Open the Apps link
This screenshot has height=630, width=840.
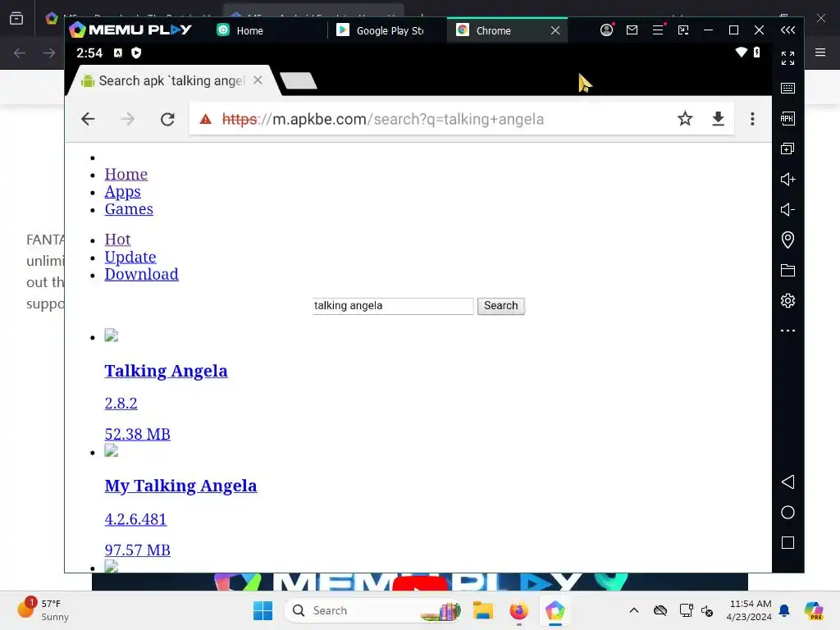[x=123, y=192]
